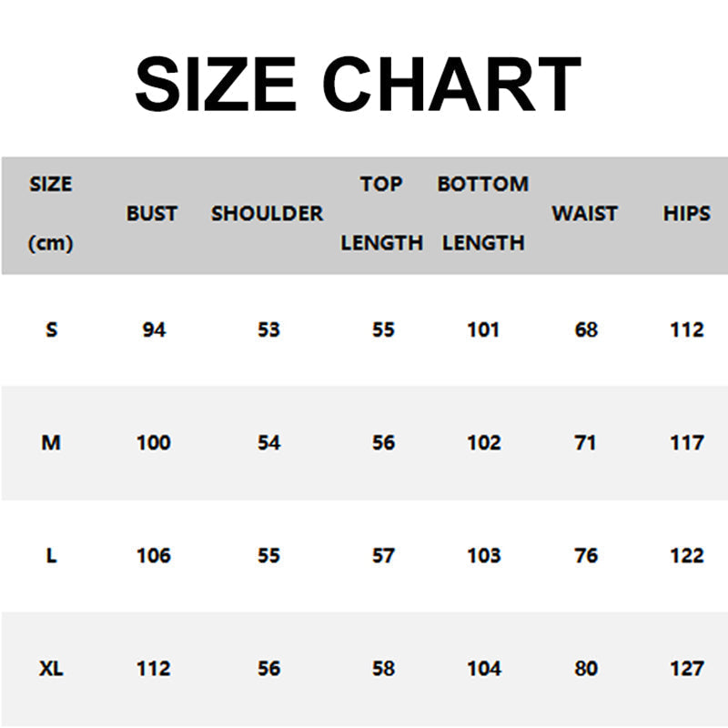Select the M size row label
728x728 pixels.
pos(51,443)
